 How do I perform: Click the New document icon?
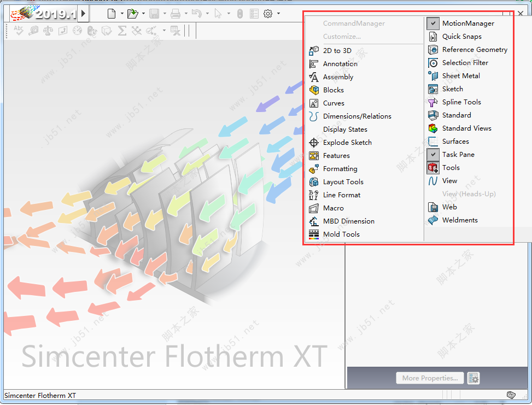pos(110,13)
